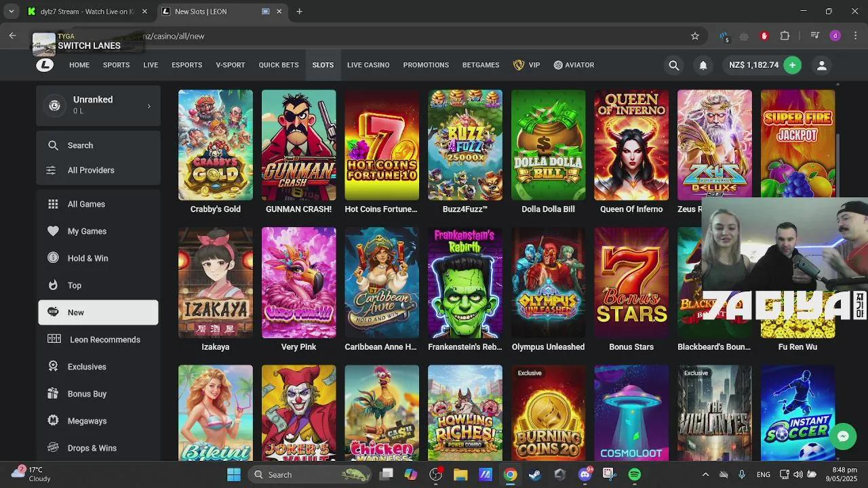Open the user account profile icon
Image resolution: width=868 pixels, height=488 pixels.
(x=821, y=65)
